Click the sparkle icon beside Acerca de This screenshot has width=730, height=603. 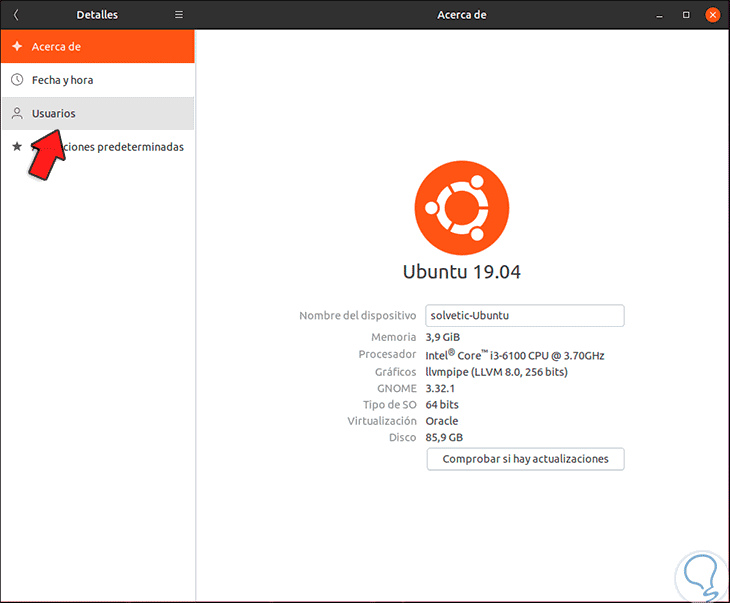[x=17, y=46]
